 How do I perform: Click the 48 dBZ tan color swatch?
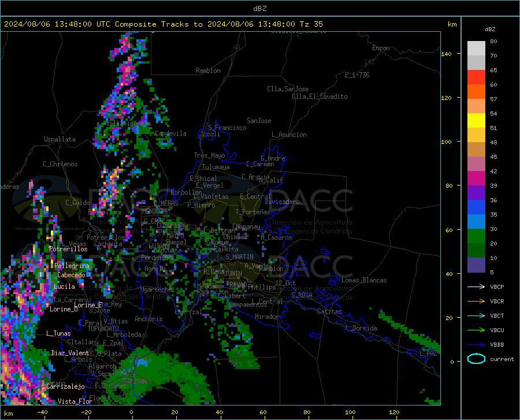click(x=476, y=150)
